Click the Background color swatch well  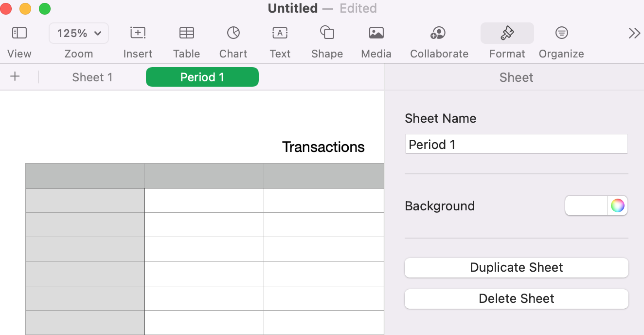point(587,205)
